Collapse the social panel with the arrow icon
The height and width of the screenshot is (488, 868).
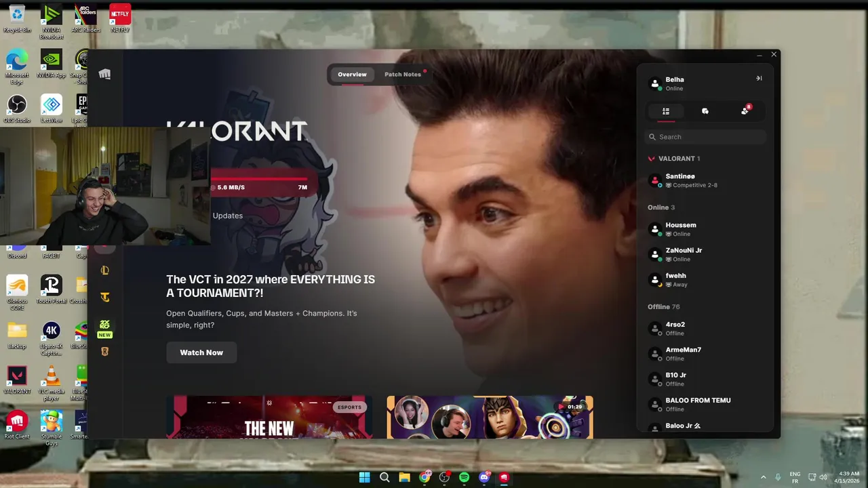pyautogui.click(x=759, y=79)
